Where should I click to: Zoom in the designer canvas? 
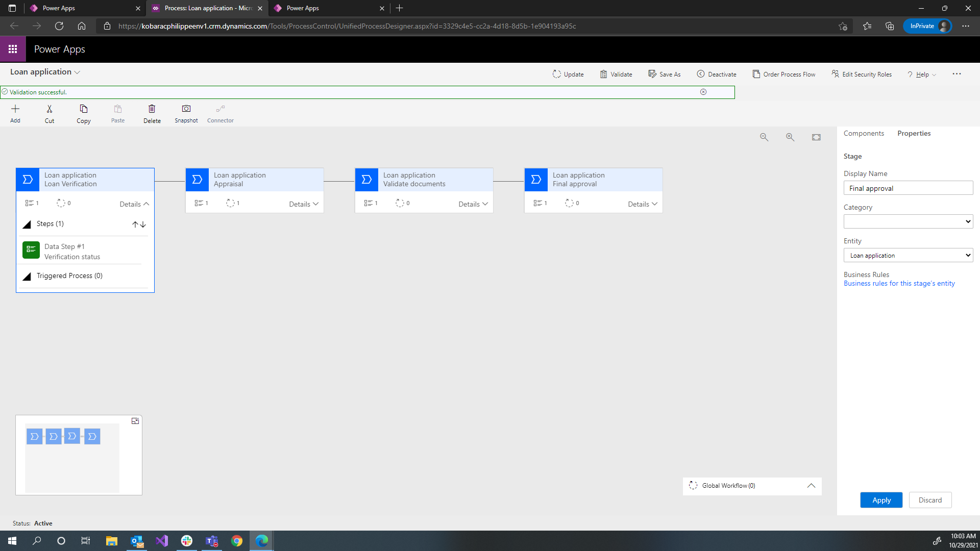click(x=790, y=137)
